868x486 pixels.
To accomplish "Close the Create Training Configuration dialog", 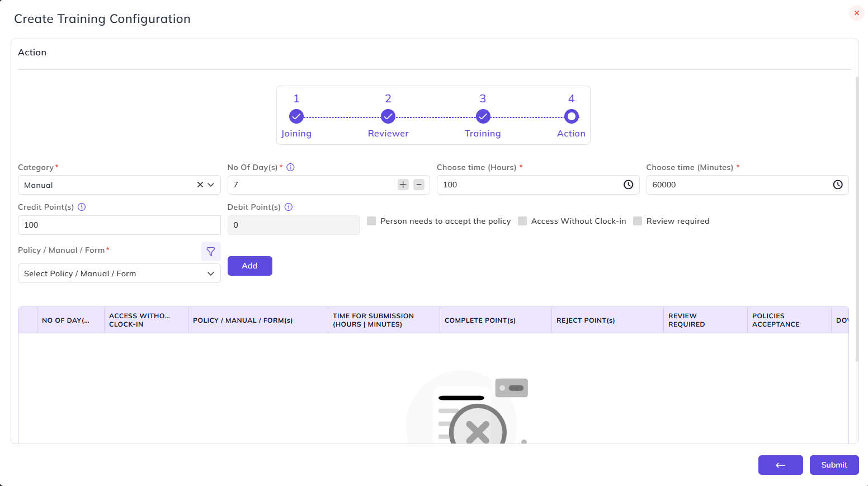I will (x=856, y=13).
